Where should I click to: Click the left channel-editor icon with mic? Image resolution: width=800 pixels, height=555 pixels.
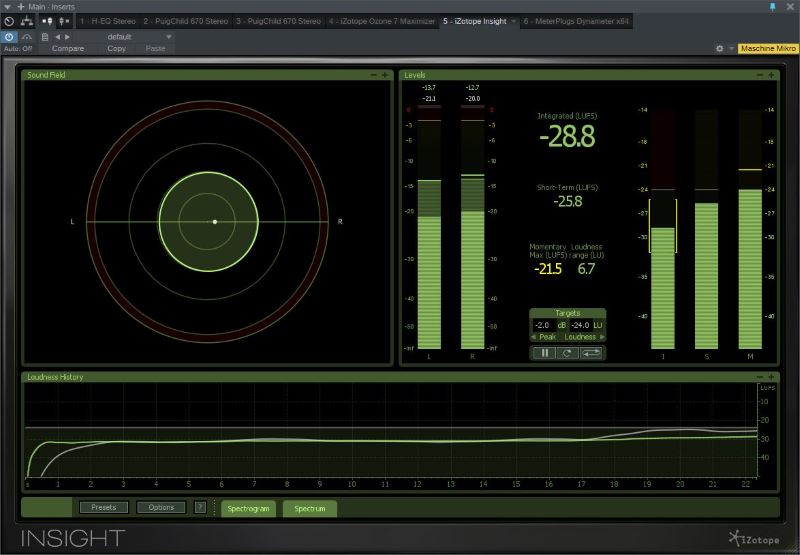[47, 21]
